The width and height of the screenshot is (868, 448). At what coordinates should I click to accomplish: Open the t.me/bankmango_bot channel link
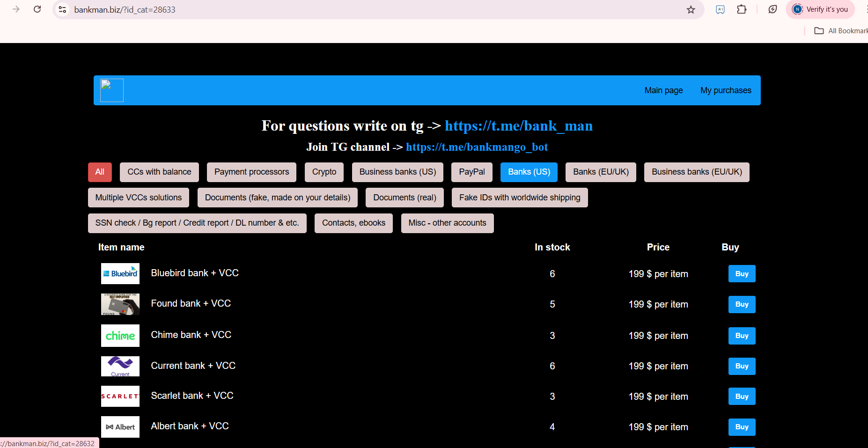point(477,147)
